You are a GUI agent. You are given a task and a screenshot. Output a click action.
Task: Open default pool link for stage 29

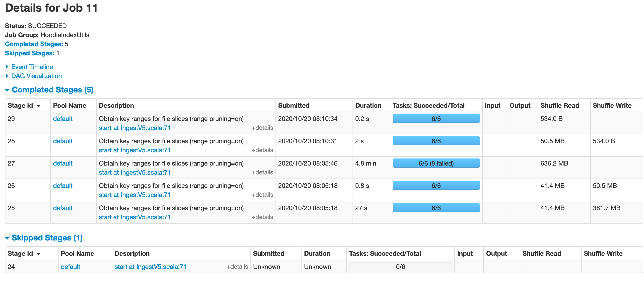click(62, 119)
